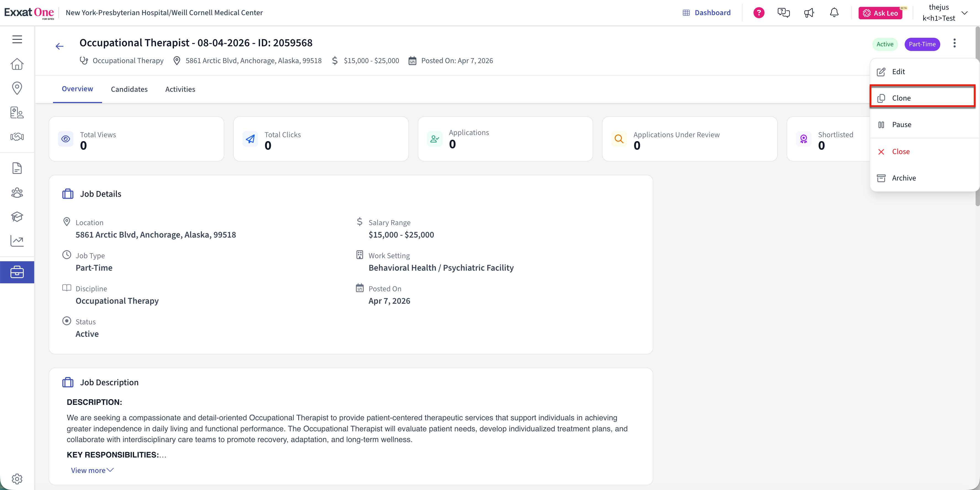Open the three-dot job options menu
Screen dimensions: 980x490
(x=954, y=43)
